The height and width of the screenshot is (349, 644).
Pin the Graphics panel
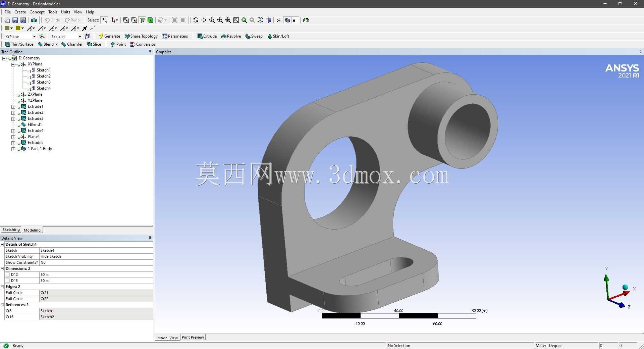point(640,52)
